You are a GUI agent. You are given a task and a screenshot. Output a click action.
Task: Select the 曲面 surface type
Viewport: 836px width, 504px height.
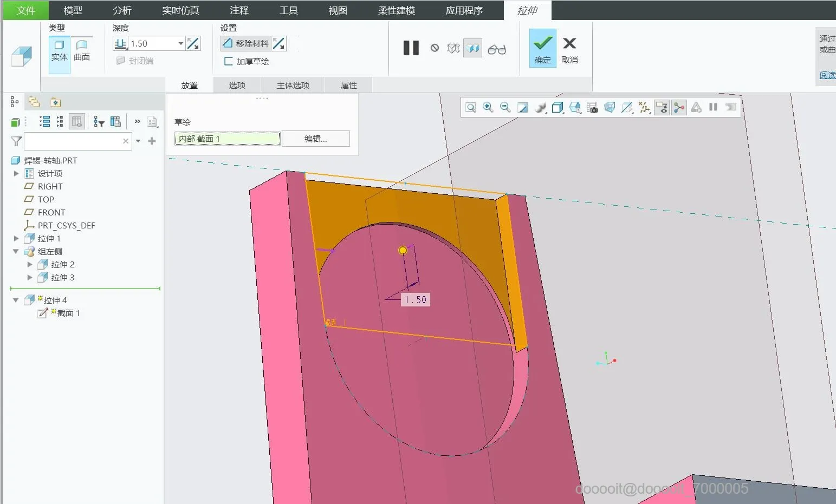(x=82, y=50)
